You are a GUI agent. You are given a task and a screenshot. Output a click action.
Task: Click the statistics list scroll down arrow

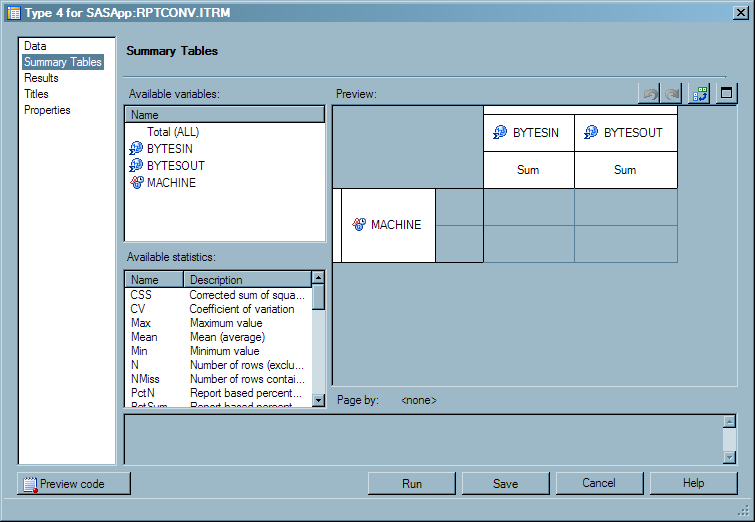(x=318, y=400)
